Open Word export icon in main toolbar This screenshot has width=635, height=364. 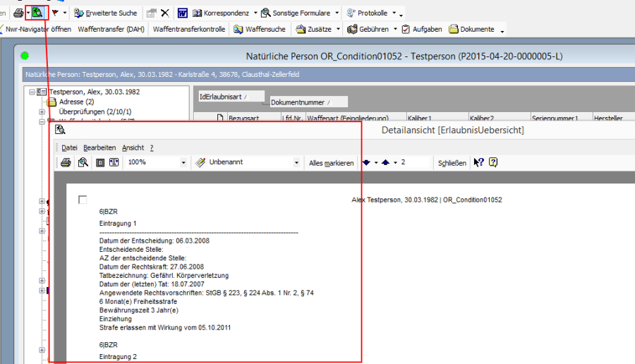pyautogui.click(x=182, y=13)
